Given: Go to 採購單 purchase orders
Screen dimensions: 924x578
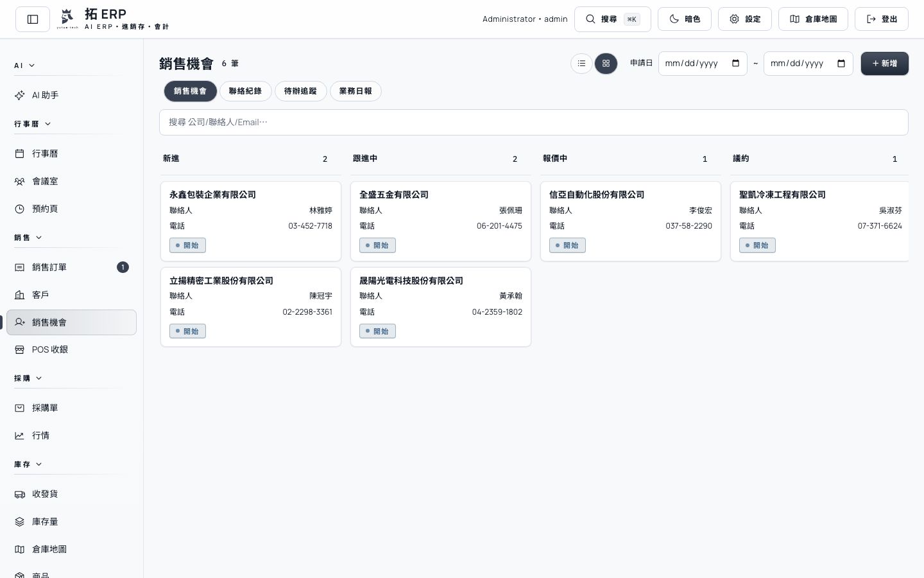Looking at the screenshot, I should tap(71, 408).
